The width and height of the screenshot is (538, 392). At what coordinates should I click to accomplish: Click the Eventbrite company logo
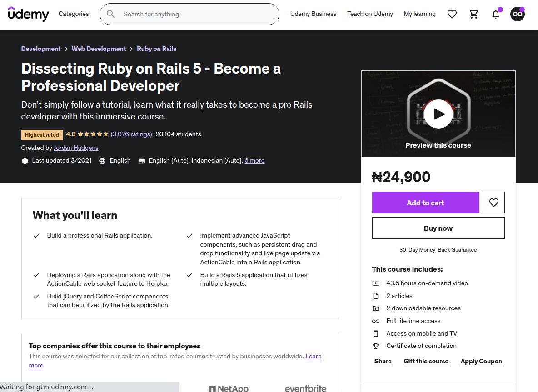click(305, 388)
